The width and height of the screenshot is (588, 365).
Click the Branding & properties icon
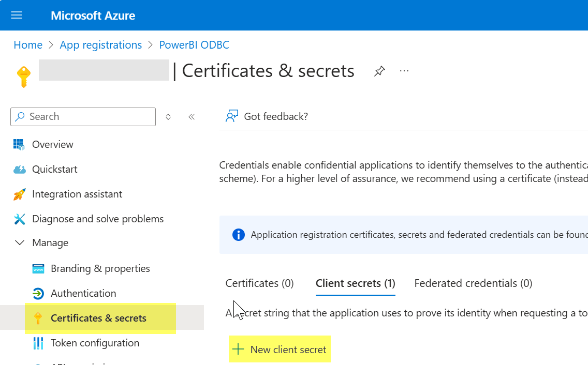(x=38, y=269)
